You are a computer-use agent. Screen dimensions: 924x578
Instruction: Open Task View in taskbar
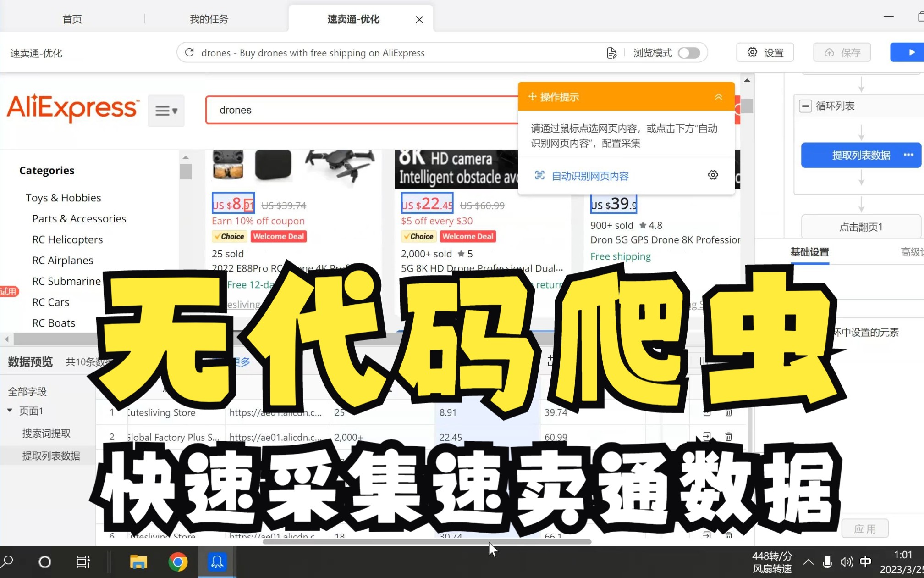[x=83, y=561]
